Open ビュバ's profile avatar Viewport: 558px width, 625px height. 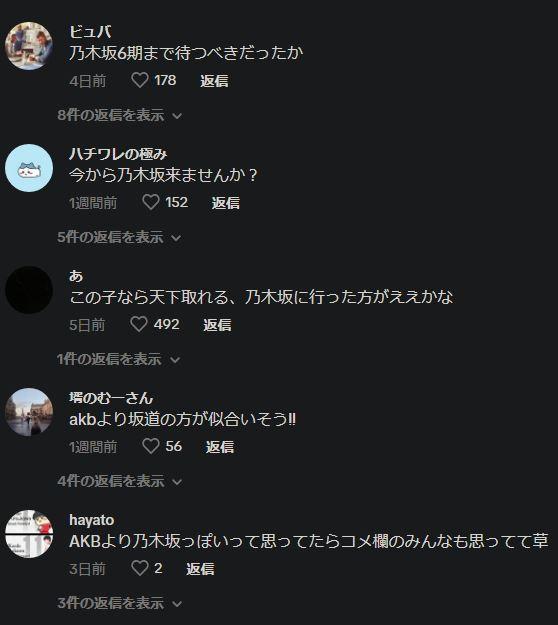tap(29, 46)
